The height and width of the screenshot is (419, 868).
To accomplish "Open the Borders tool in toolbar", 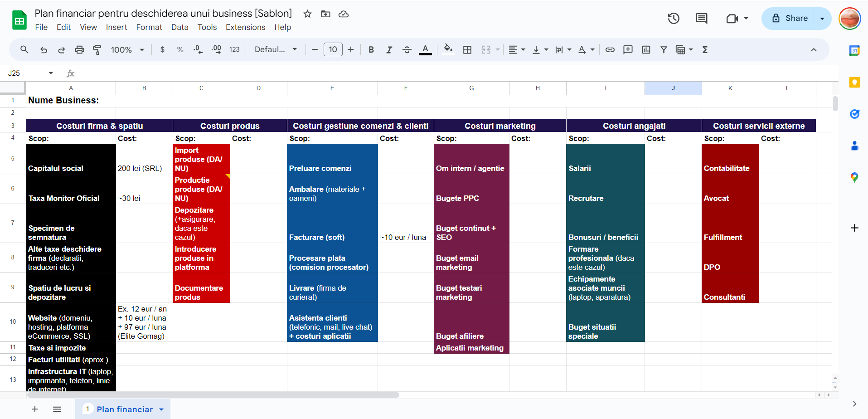I will pos(467,50).
